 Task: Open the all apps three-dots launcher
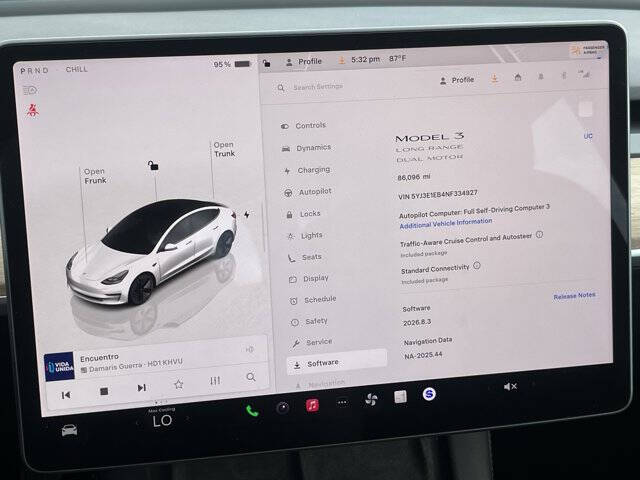[342, 403]
